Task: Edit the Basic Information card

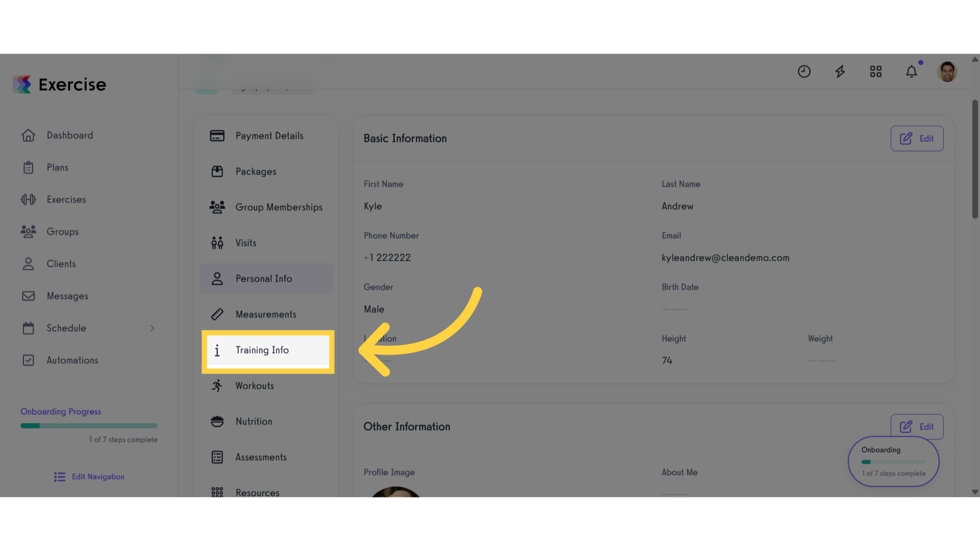Action: [917, 138]
